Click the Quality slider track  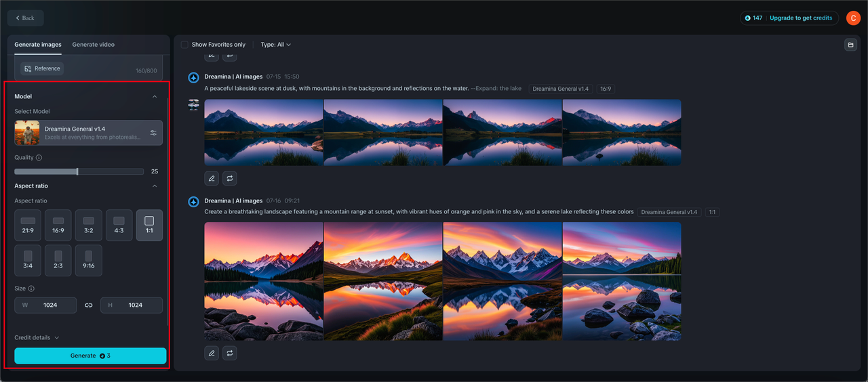coord(79,171)
